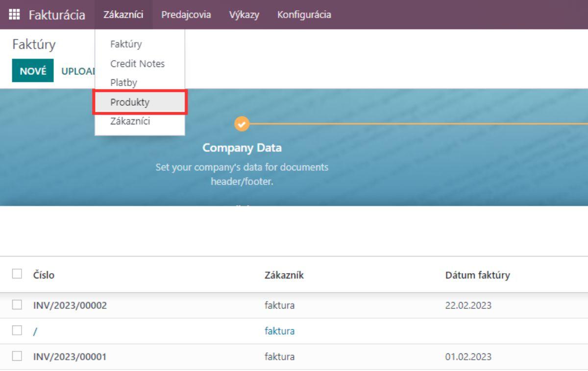Choose Credit Notes menu entry
Image resolution: width=588 pixels, height=371 pixels.
coord(137,64)
